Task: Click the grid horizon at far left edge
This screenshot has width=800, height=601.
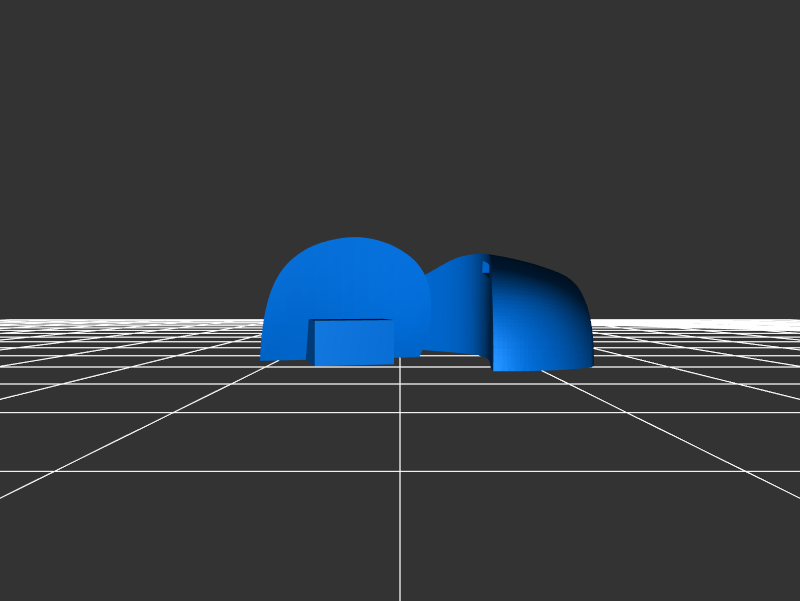Action: click(x=10, y=321)
